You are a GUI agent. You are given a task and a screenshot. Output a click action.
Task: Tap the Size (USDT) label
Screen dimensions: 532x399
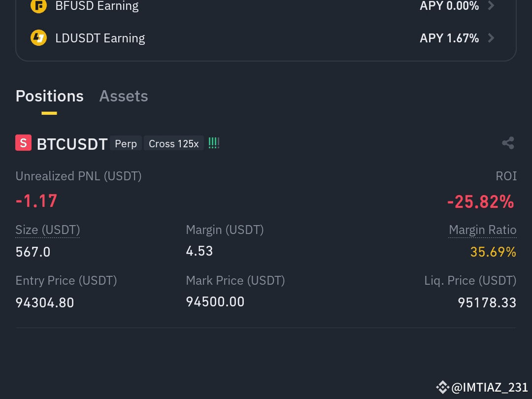[x=48, y=230]
